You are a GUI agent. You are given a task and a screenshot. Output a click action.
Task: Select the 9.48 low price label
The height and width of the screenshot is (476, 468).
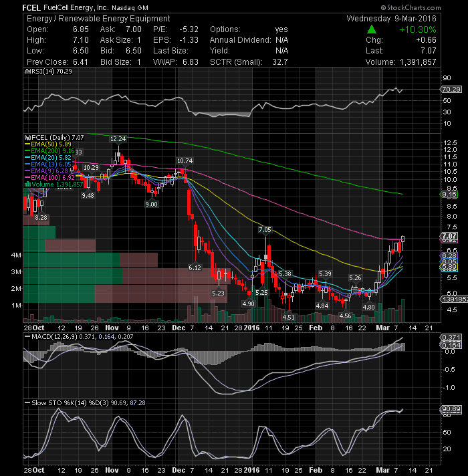(x=88, y=196)
